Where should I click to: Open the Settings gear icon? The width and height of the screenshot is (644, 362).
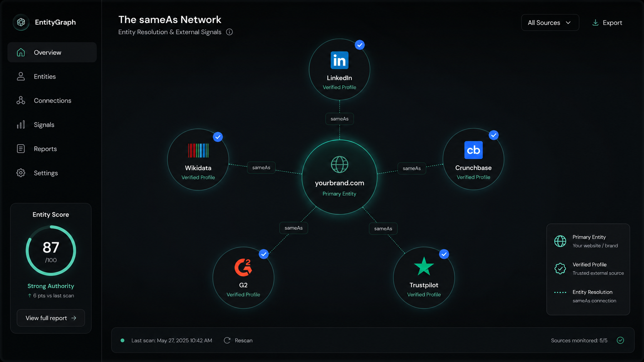pyautogui.click(x=21, y=173)
